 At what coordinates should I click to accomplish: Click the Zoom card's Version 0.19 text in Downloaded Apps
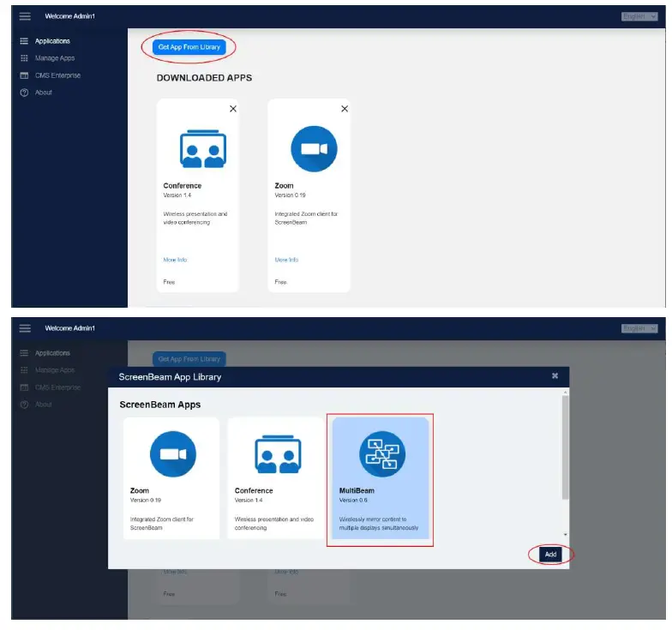click(x=290, y=195)
